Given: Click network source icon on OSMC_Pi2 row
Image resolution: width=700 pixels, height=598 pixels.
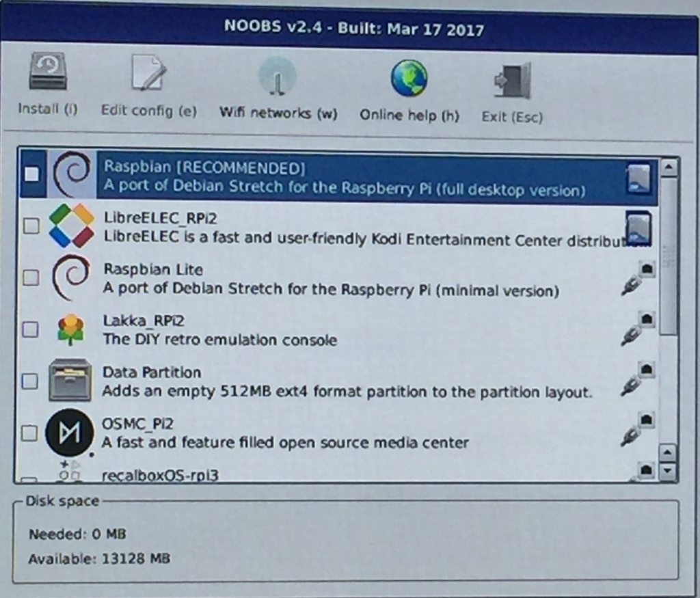Looking at the screenshot, I should (638, 430).
